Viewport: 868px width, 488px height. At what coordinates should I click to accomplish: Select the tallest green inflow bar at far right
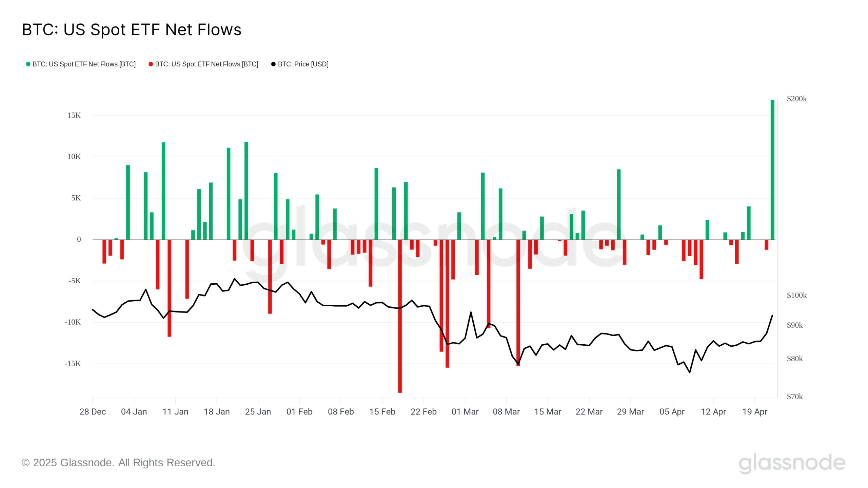(772, 169)
